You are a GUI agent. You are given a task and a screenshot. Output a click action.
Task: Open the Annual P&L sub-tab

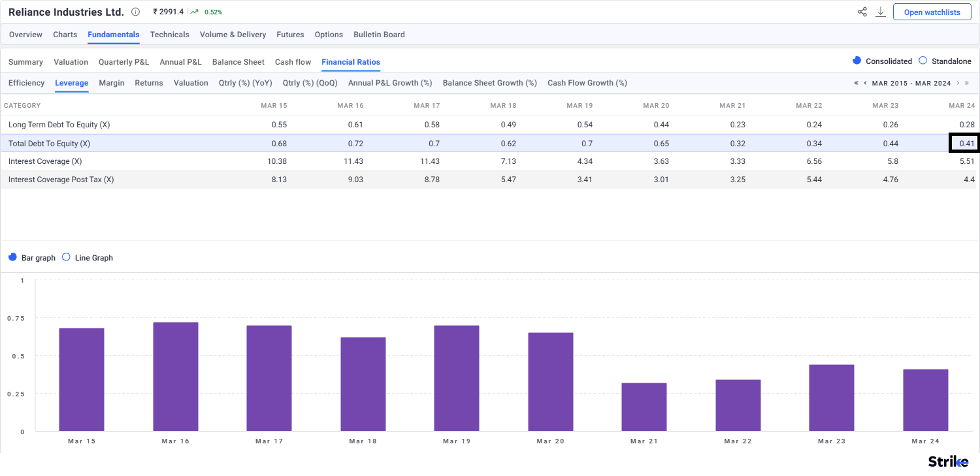coord(180,62)
